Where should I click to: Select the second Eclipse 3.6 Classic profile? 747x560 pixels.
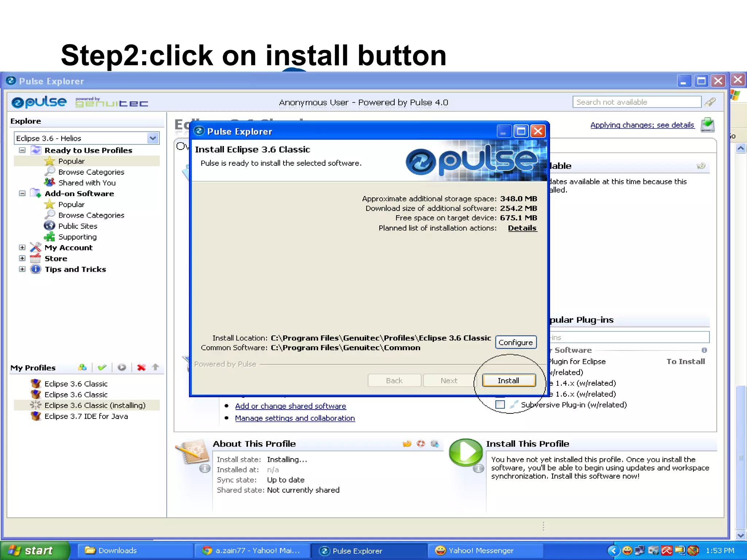point(76,394)
